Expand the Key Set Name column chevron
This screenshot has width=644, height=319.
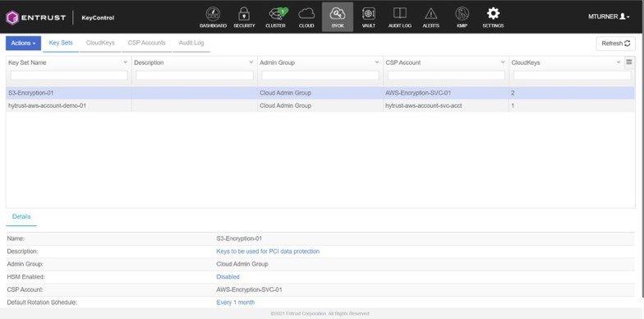125,62
